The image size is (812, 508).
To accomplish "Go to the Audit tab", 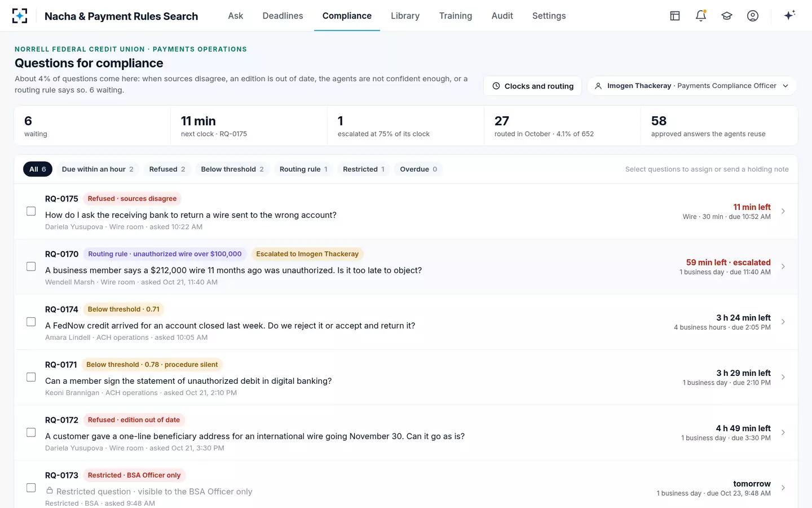I will 502,16.
